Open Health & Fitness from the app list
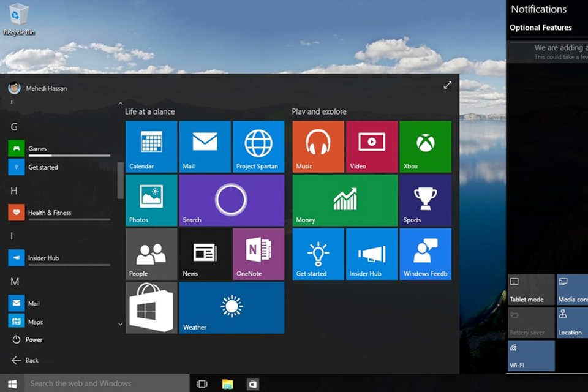Viewport: 588px width, 392px height. click(x=59, y=213)
